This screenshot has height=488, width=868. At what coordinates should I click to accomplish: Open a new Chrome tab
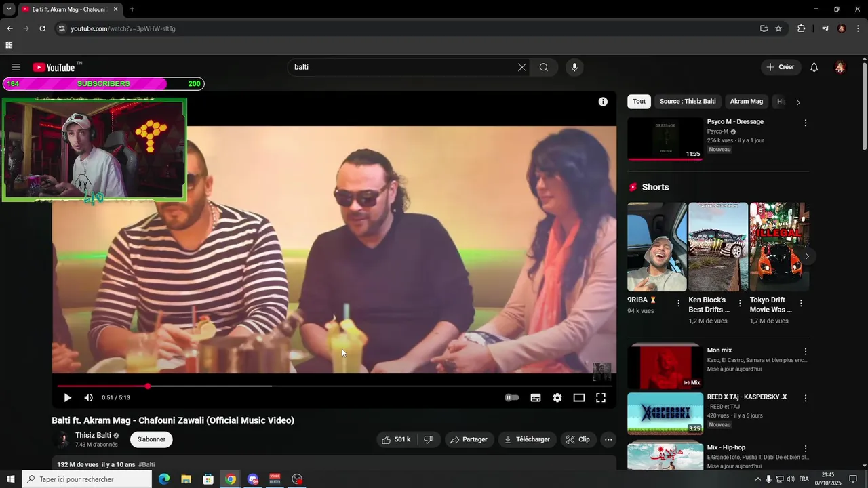pos(132,9)
